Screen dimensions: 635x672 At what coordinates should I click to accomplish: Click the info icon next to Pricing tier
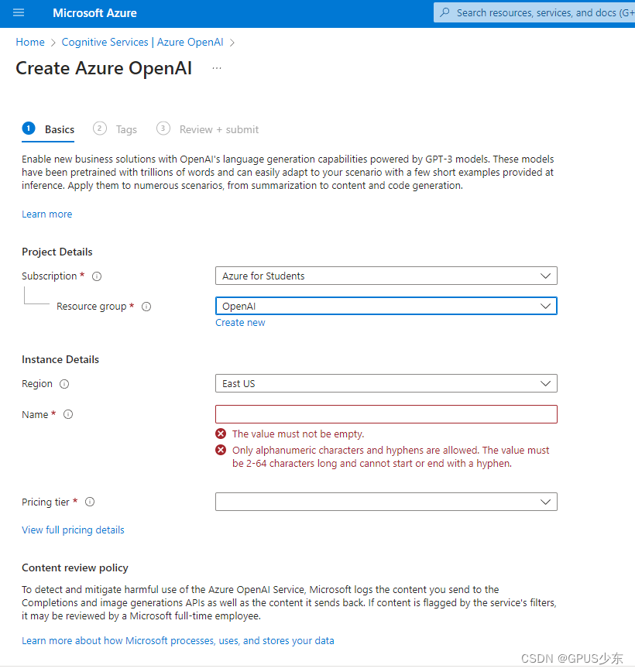coord(90,502)
